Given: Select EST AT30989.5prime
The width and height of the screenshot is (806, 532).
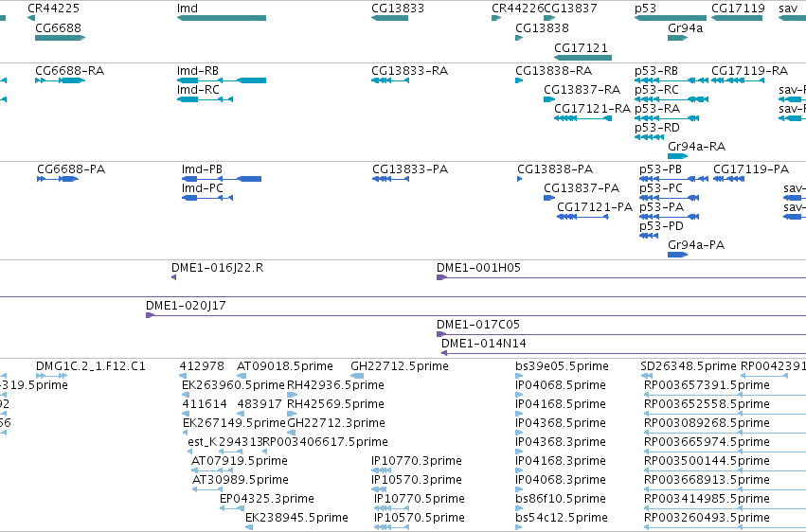Looking at the screenshot, I should (x=207, y=489).
